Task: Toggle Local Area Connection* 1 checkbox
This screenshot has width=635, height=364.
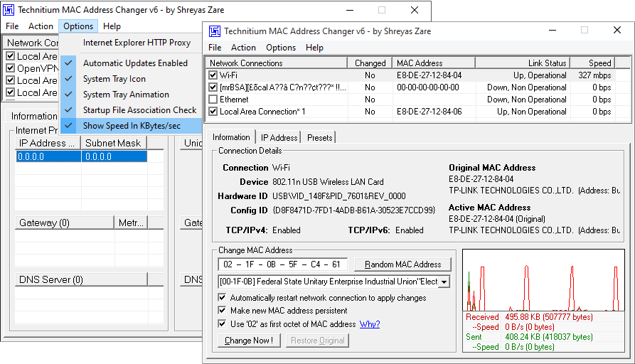Action: pyautogui.click(x=213, y=112)
